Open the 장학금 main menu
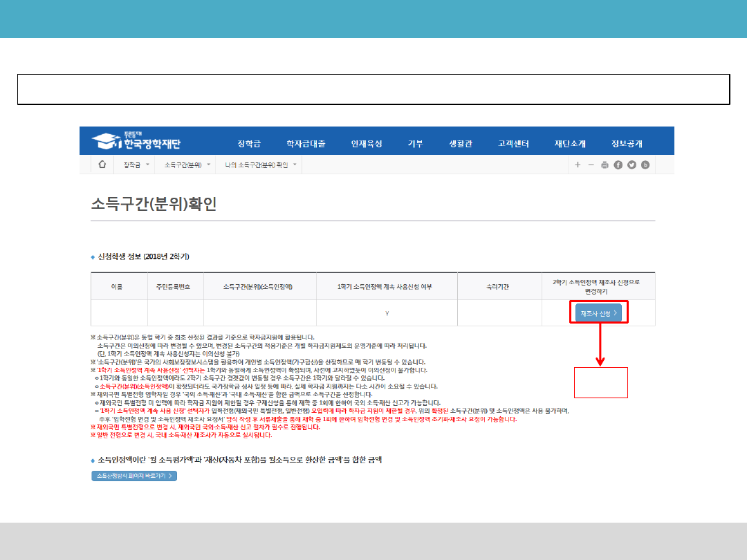The image size is (747, 560). click(x=249, y=143)
